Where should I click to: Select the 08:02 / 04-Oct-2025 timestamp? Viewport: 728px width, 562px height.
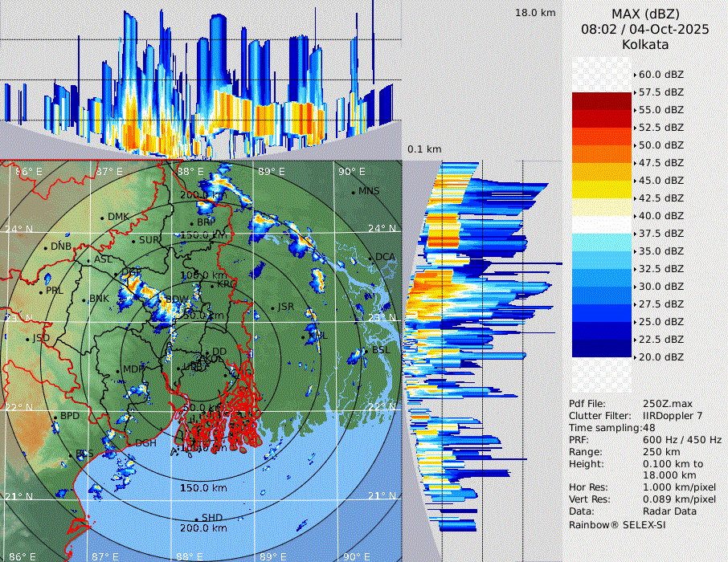(644, 29)
